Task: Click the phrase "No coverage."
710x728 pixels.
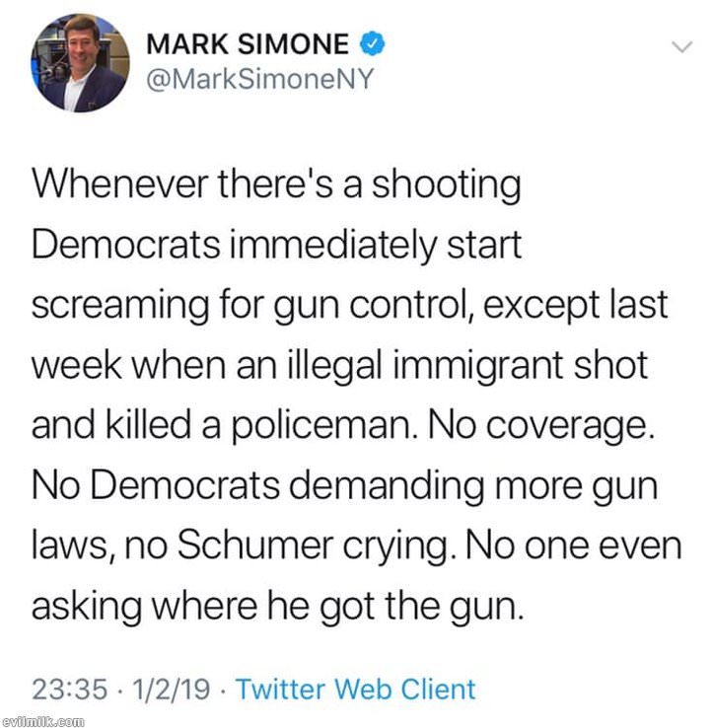Action: [x=541, y=424]
